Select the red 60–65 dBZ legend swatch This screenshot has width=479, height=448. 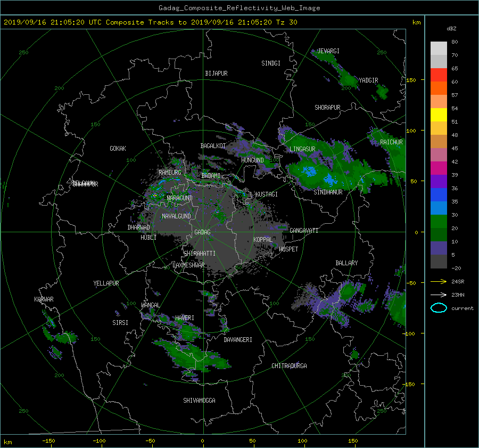[439, 75]
